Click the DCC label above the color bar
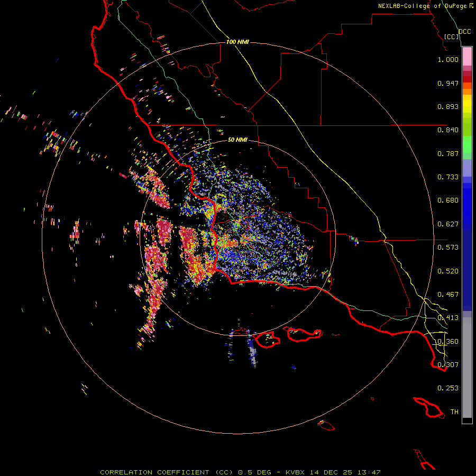The image size is (476, 476). pos(465,32)
